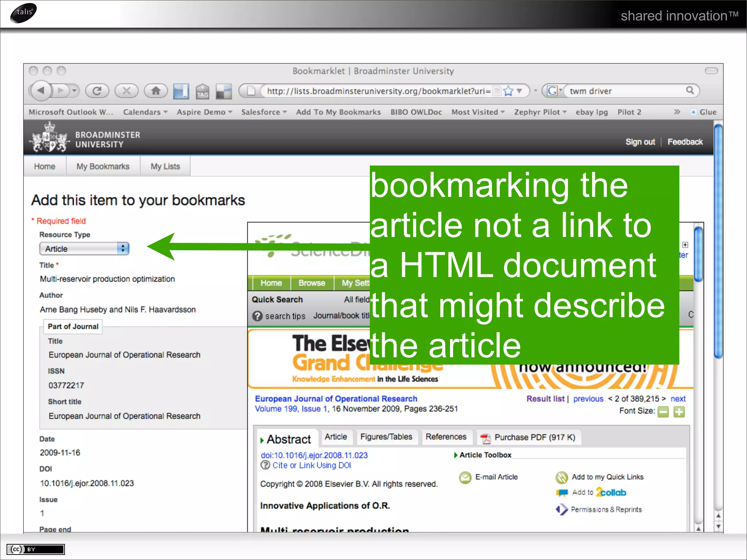
Task: Click the search magnifier icon
Action: click(690, 90)
